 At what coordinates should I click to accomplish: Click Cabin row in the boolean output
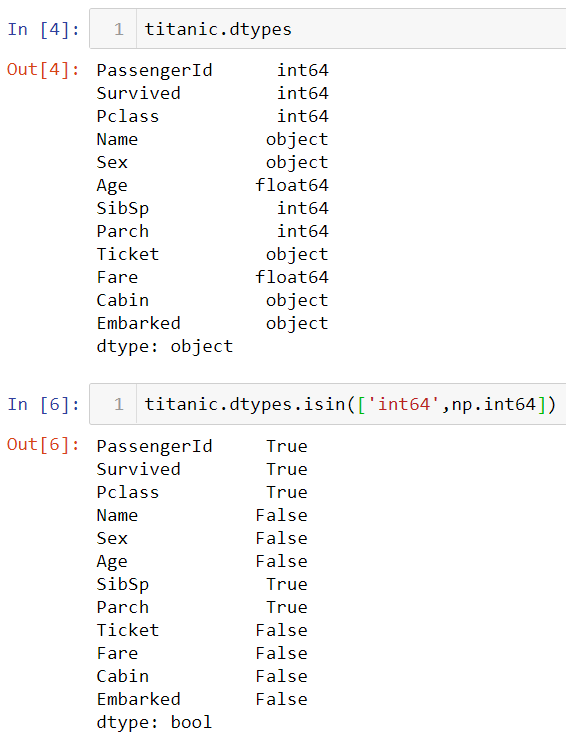(x=202, y=676)
